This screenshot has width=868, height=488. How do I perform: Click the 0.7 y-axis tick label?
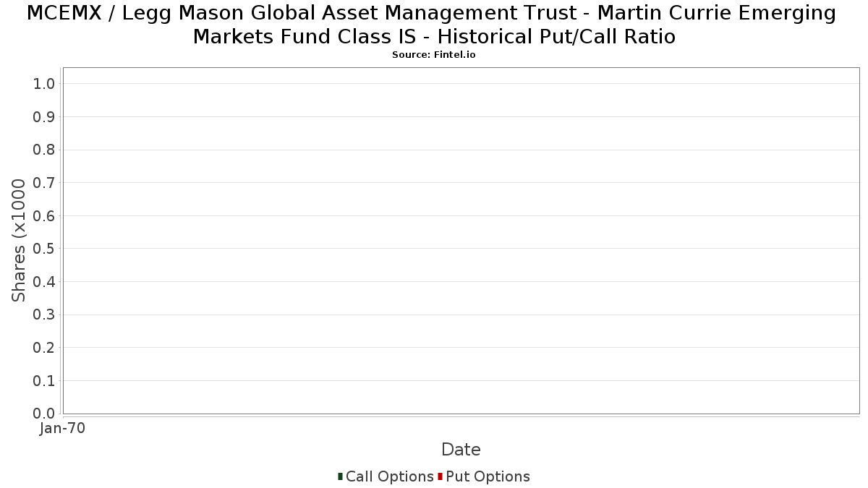pos(44,183)
